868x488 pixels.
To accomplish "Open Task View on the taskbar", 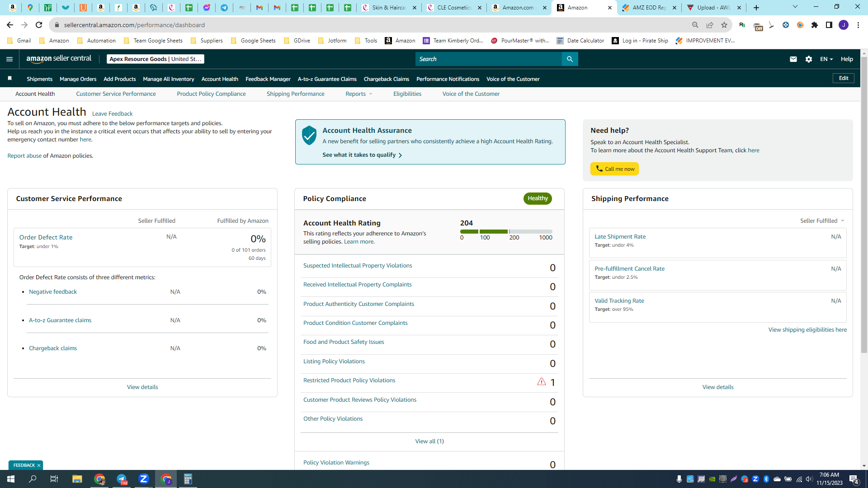I will tap(54, 479).
